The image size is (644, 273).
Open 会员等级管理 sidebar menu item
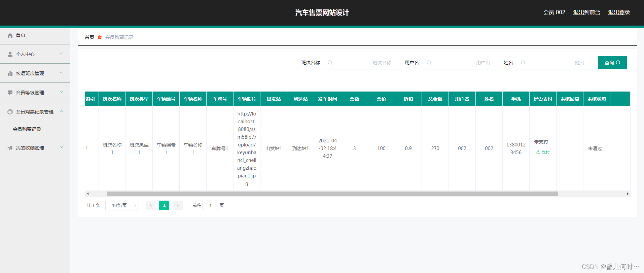point(35,92)
